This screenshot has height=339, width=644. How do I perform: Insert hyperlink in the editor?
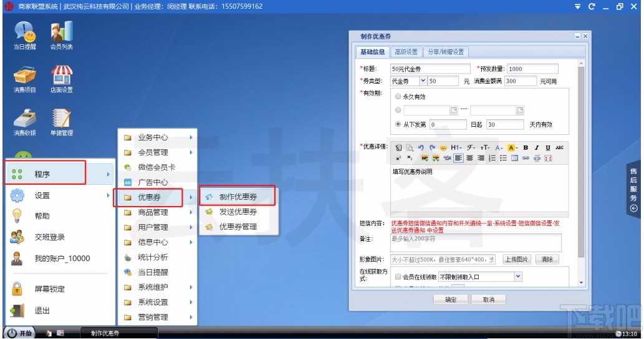526,158
